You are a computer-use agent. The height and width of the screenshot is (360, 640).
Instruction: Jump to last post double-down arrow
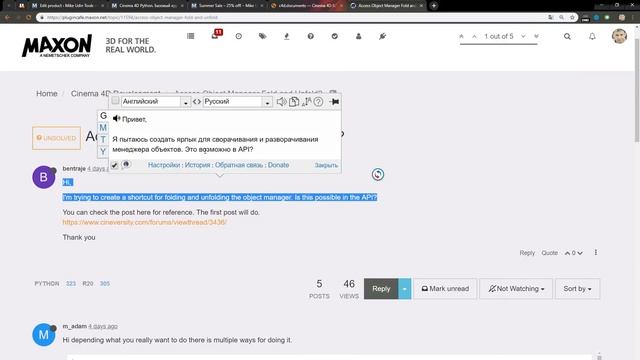(536, 36)
